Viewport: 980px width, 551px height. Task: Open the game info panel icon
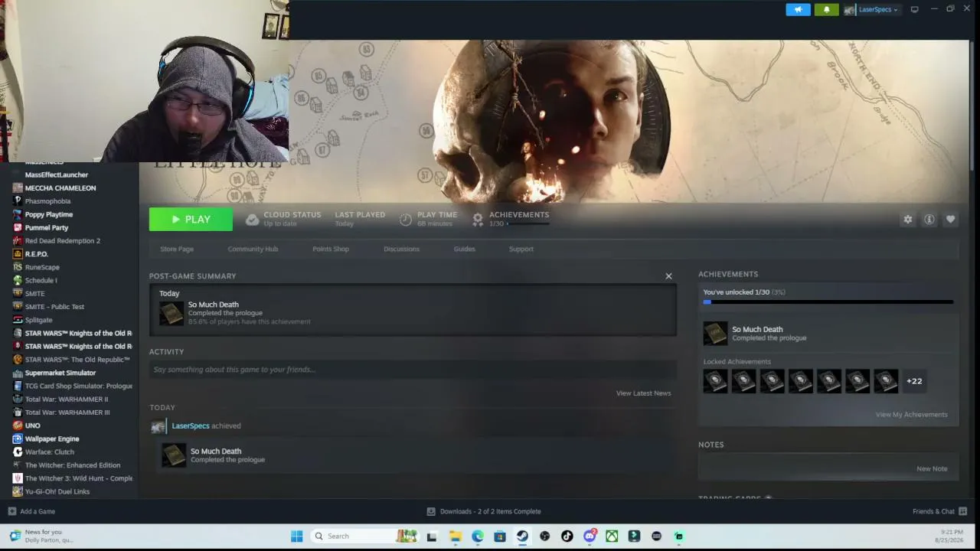tap(929, 220)
